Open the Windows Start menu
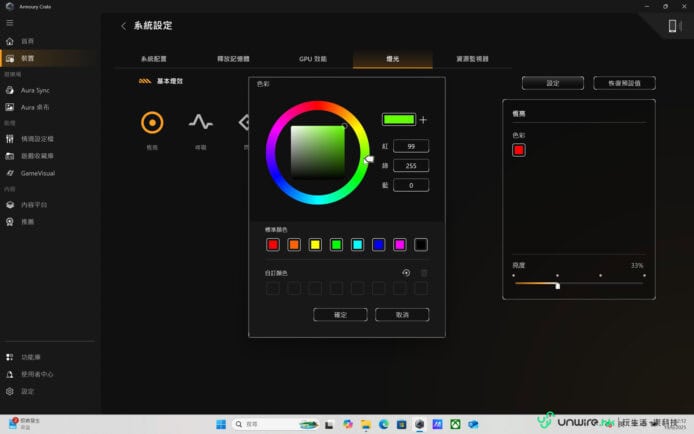This screenshot has height=434, width=694. (x=219, y=424)
